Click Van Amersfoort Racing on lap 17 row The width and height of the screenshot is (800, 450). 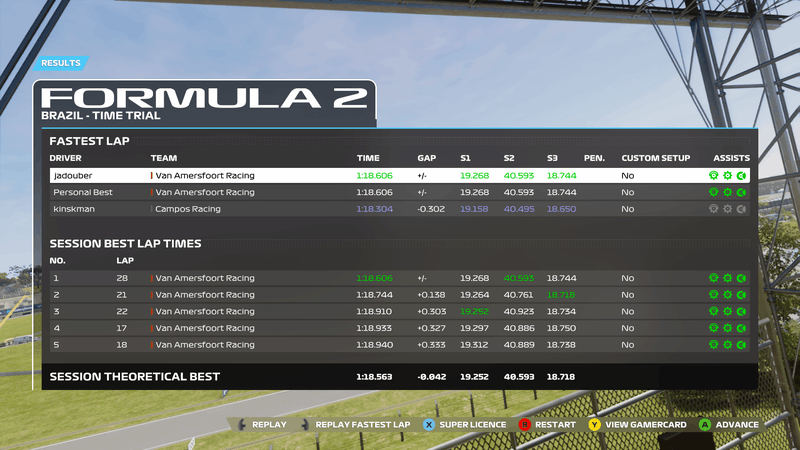click(x=205, y=328)
